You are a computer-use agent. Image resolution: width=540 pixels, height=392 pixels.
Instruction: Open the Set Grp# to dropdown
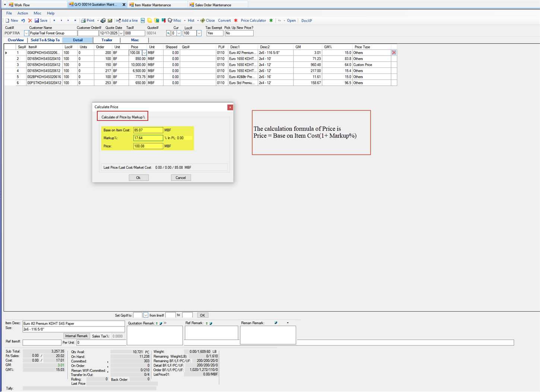point(145,315)
